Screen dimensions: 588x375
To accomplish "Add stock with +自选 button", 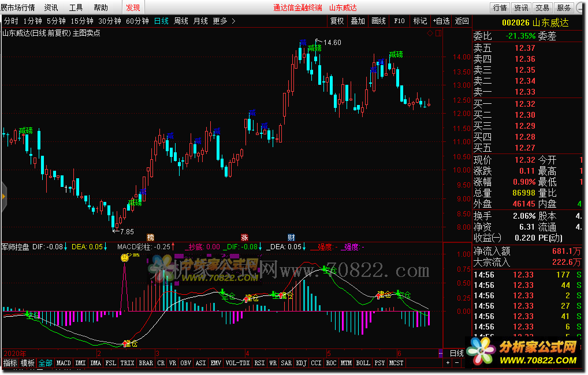I will tap(441, 21).
